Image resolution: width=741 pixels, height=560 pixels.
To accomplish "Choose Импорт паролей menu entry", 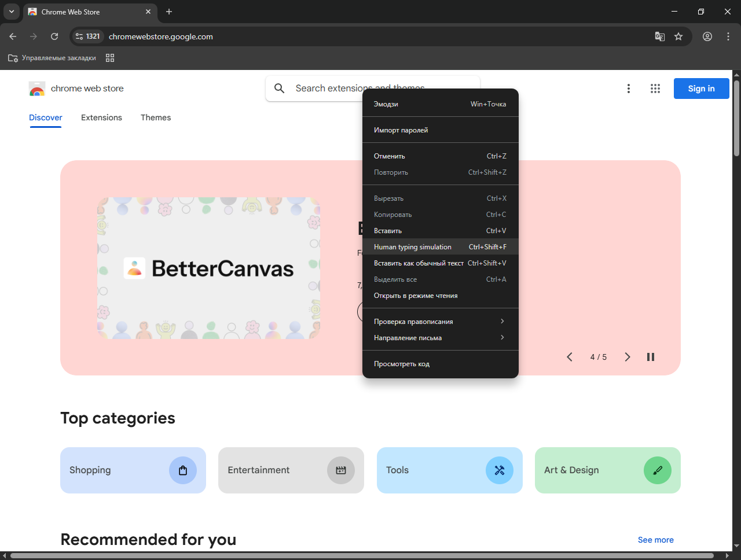I will click(x=440, y=130).
